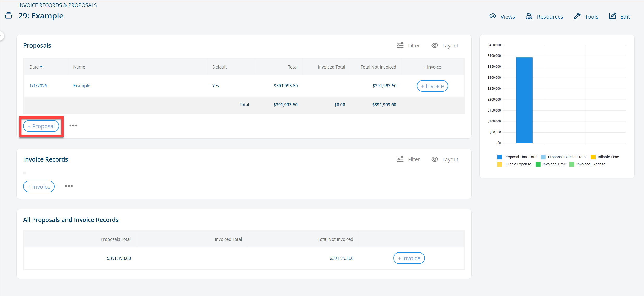The height and width of the screenshot is (296, 644).
Task: Click + Invoice in All Proposals and Invoice Records
Action: tap(409, 258)
